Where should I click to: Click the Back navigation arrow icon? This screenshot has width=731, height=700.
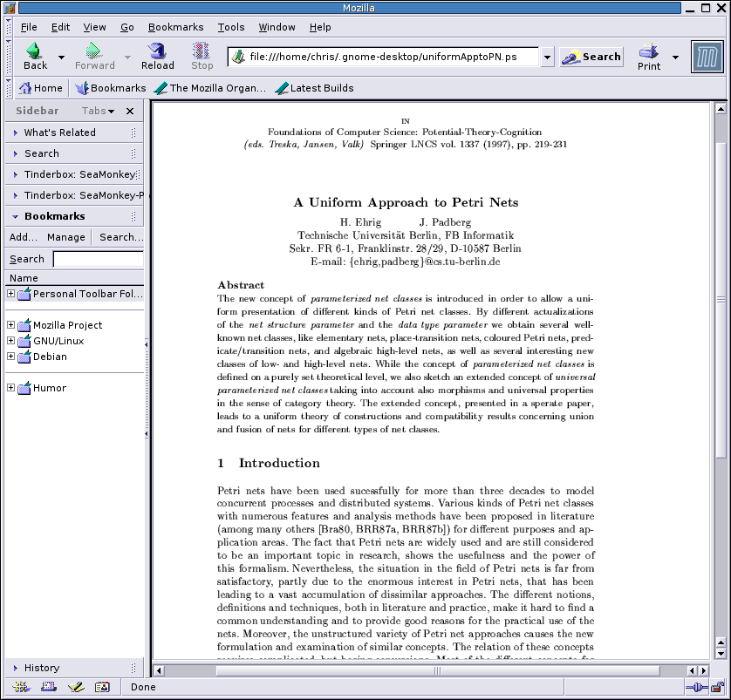[35, 52]
